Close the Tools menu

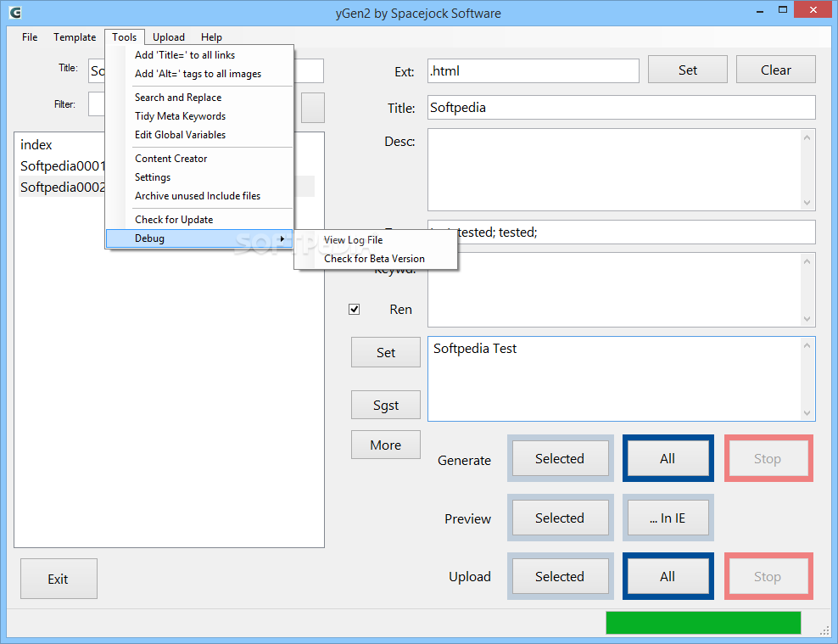[x=125, y=36]
